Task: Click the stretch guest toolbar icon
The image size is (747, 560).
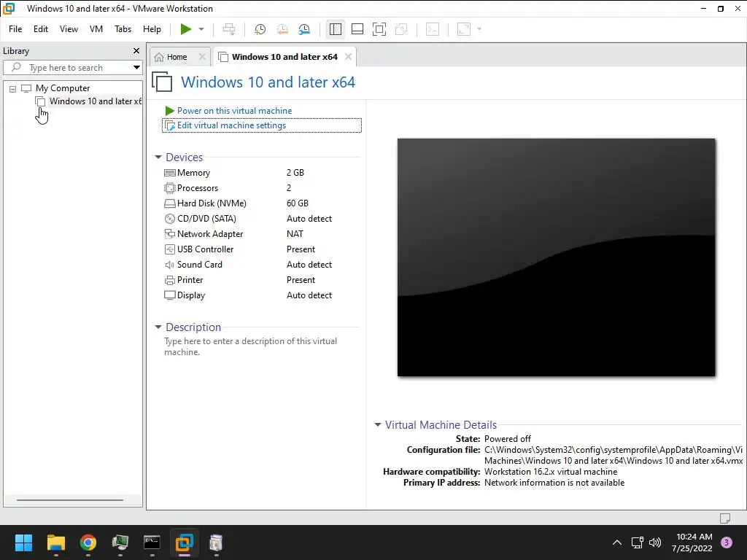Action: point(464,29)
